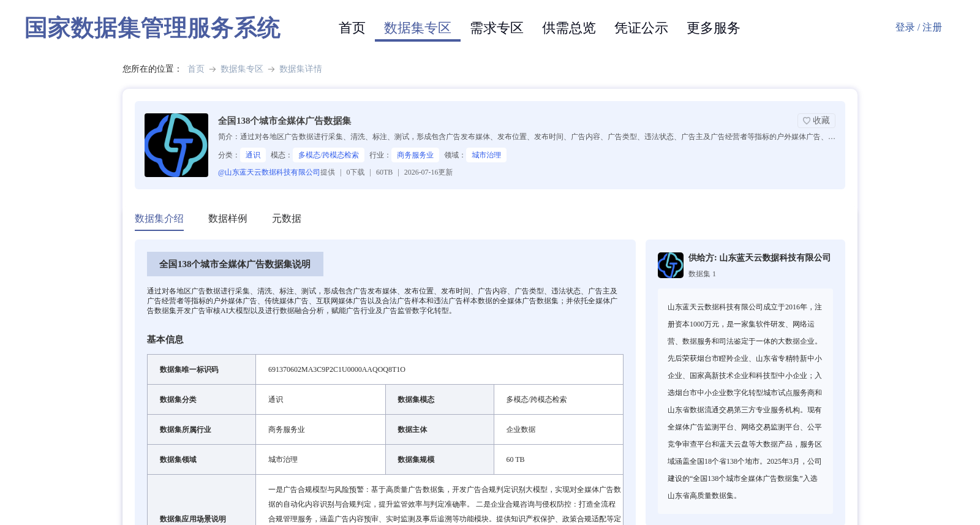Open @山东蓝天云数据科技有限公司 provider link
The image size is (980, 525).
269,172
